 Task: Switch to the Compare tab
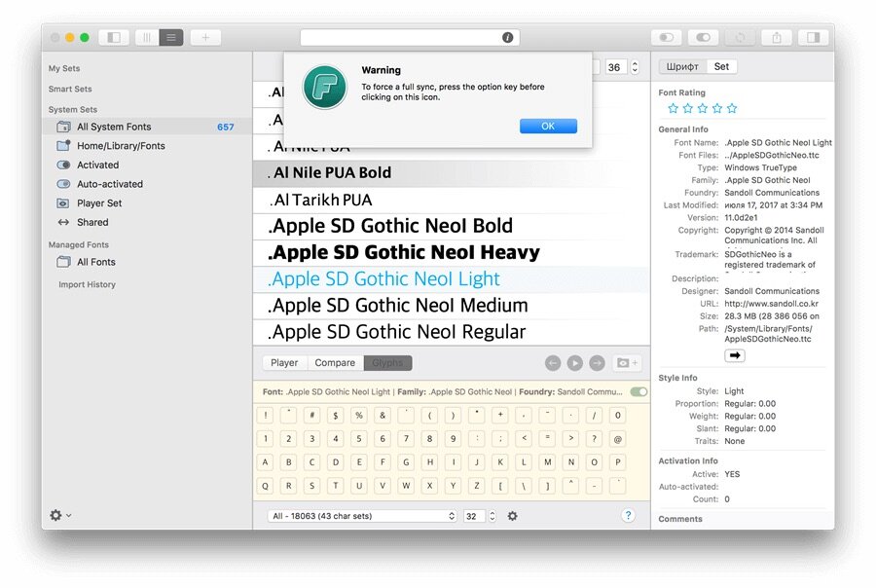click(335, 363)
